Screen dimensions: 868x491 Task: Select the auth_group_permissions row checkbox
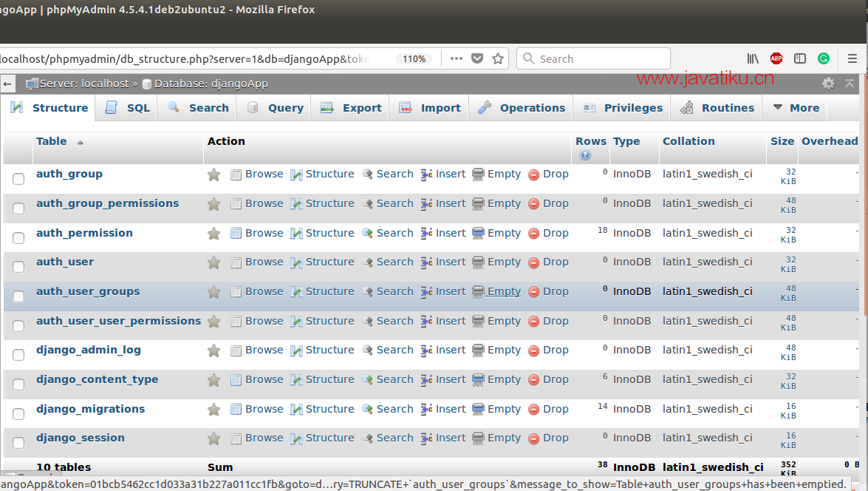(x=18, y=209)
